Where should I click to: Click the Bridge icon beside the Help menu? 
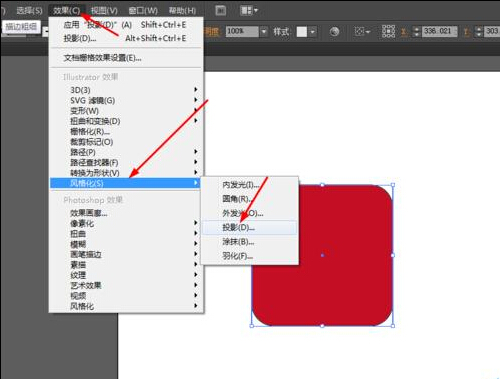[220, 11]
